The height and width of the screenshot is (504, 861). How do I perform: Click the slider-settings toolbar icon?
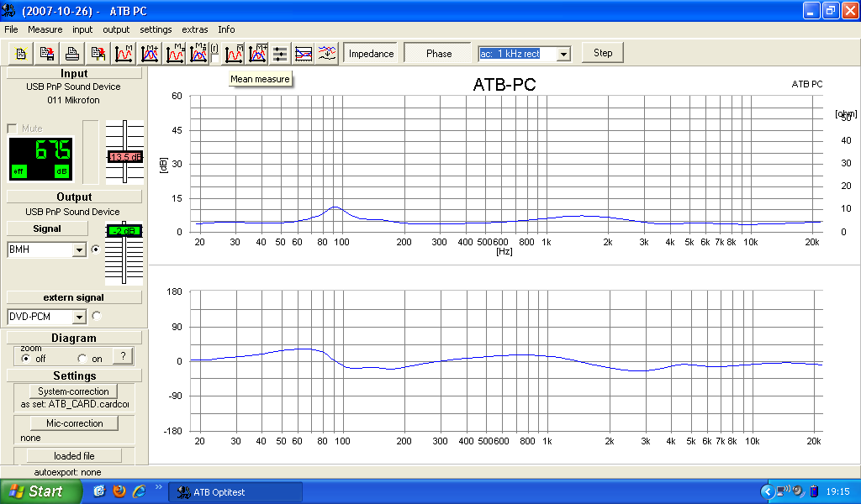pos(280,54)
